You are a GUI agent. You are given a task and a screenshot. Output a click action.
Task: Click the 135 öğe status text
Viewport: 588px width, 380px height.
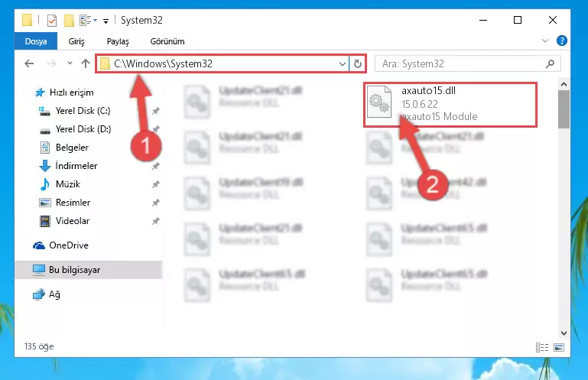click(39, 346)
